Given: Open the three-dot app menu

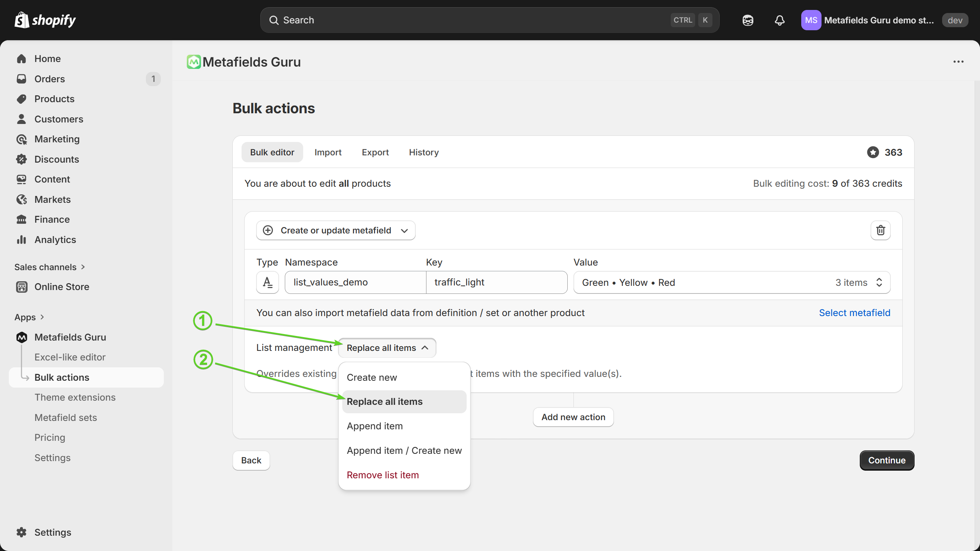Looking at the screenshot, I should coord(958,62).
